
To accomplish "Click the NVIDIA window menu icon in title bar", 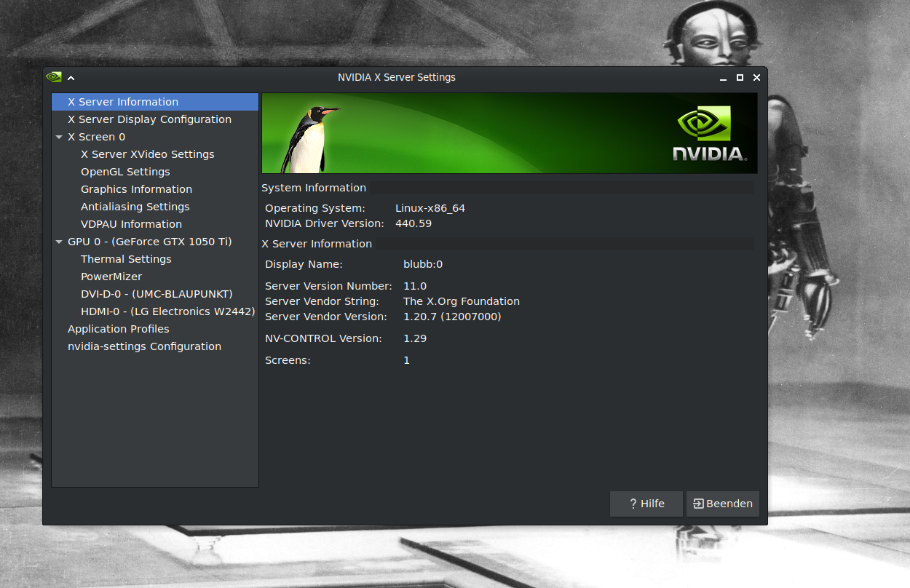I will tap(53, 77).
